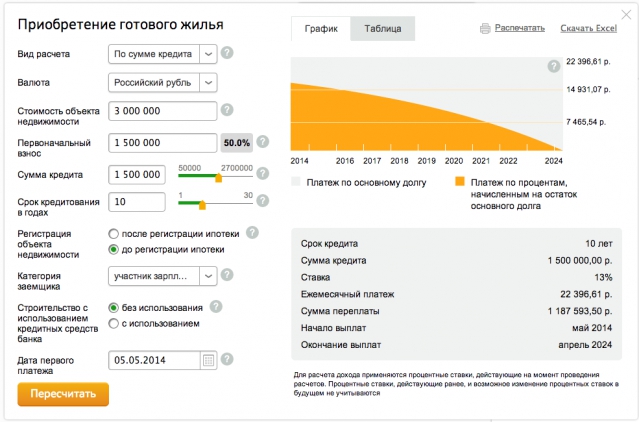Open help icon next to Вид расчета

tap(227, 53)
